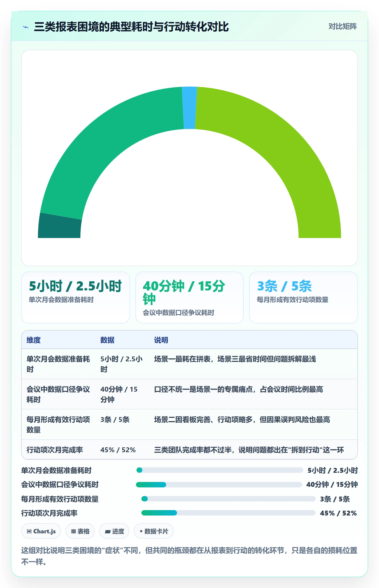This screenshot has height=588, width=379.
Task: Select the 会议中数据口径争议耗时 table row label
Action: 58,394
